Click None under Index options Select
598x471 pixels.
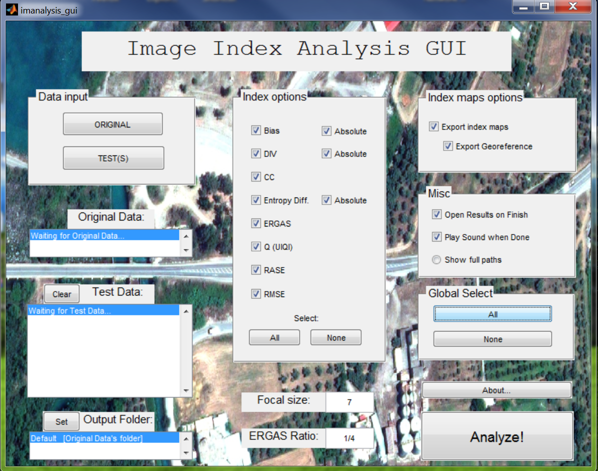click(x=336, y=338)
